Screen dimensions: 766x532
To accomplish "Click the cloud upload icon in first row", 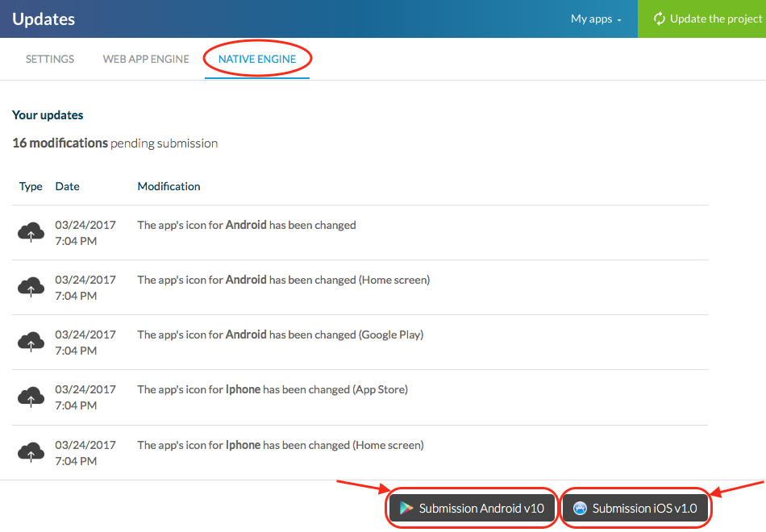I will pos(31,233).
